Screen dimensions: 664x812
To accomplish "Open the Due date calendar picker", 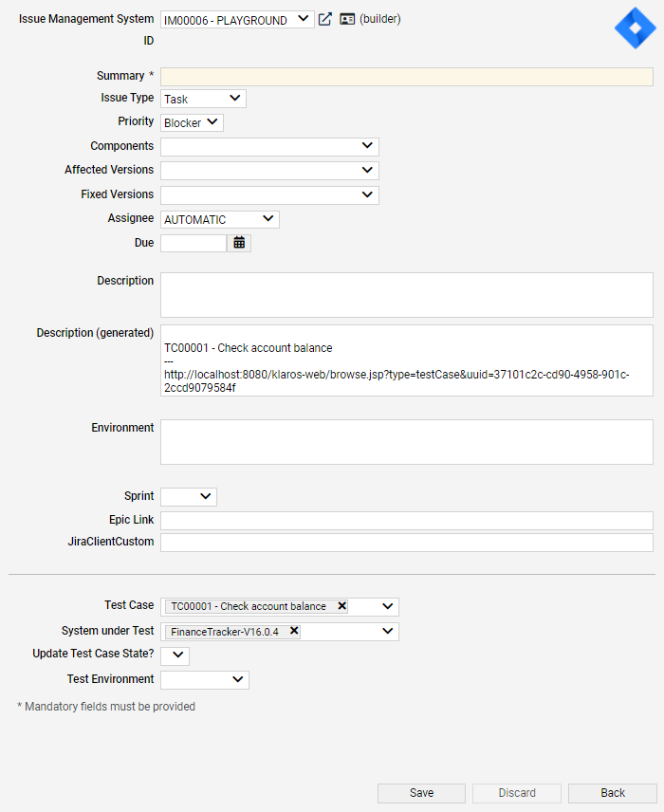I will [239, 242].
